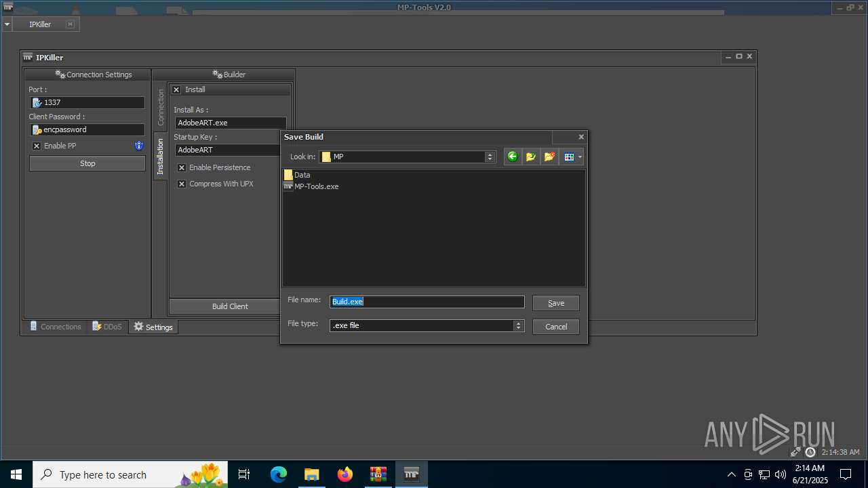This screenshot has width=868, height=488.
Task: Toggle Compress With UPX checkbox
Action: pyautogui.click(x=182, y=184)
